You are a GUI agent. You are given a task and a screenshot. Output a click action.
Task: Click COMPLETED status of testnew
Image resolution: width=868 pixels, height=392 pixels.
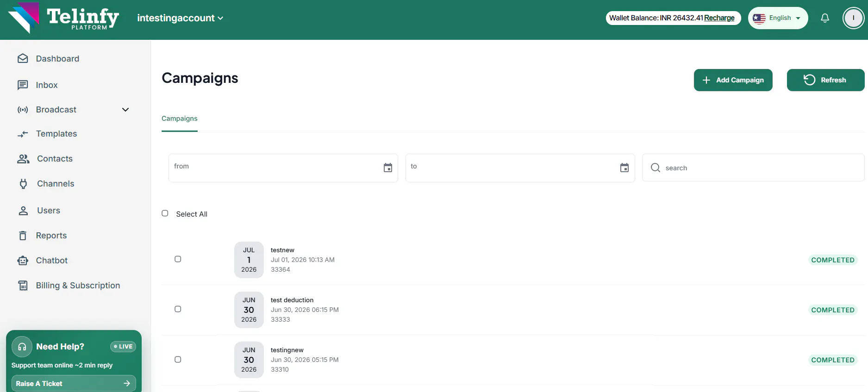click(833, 260)
